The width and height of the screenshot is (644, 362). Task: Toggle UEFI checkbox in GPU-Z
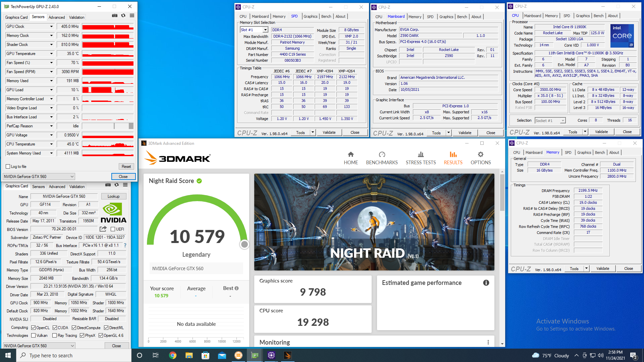click(x=113, y=229)
